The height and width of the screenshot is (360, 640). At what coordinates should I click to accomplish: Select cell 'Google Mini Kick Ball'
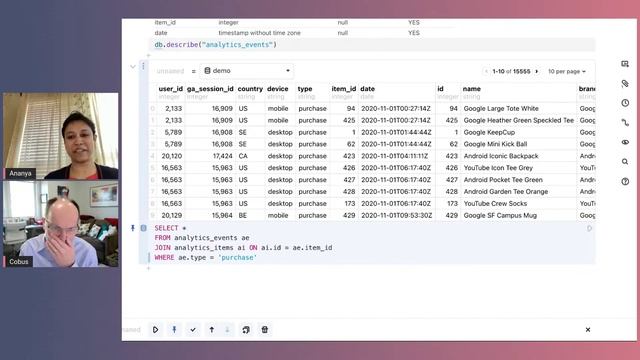click(x=496, y=144)
